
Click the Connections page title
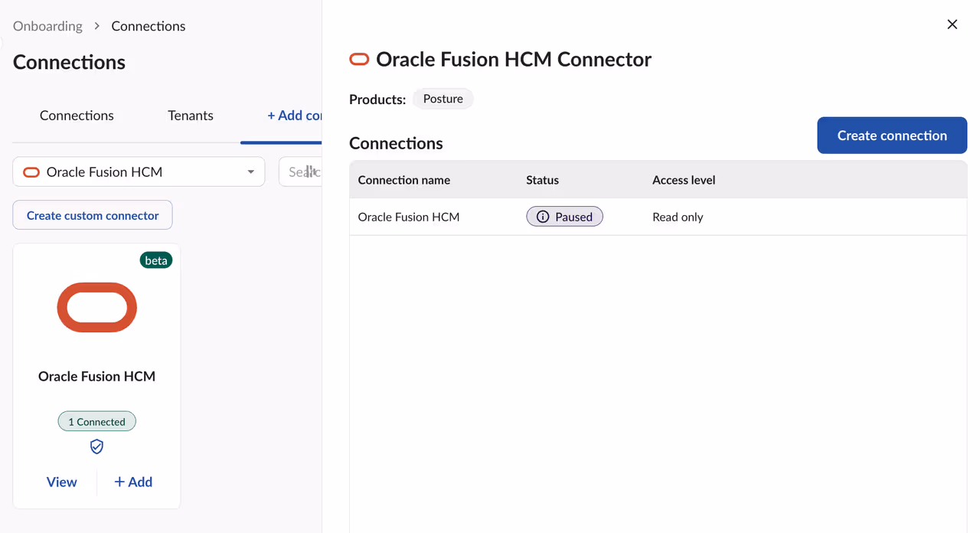[x=69, y=62]
